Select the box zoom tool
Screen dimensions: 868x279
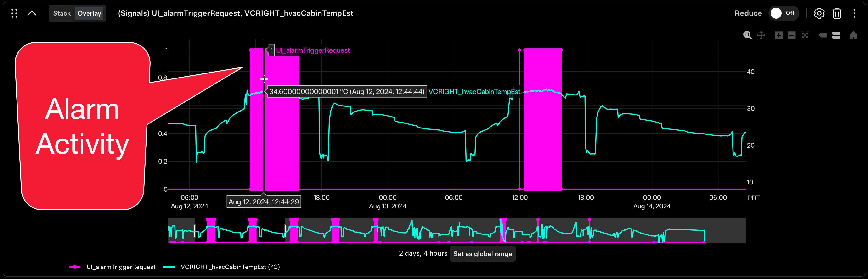(747, 35)
